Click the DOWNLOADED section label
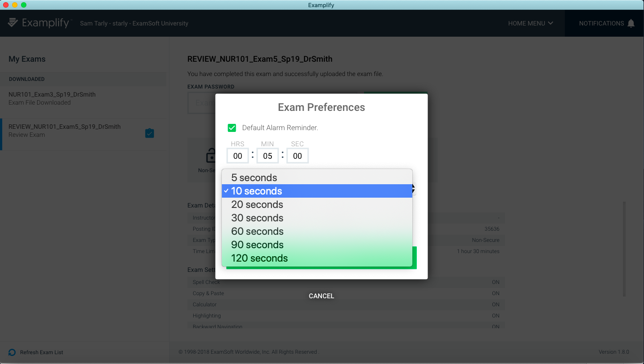The width and height of the screenshot is (644, 364). 27,79
